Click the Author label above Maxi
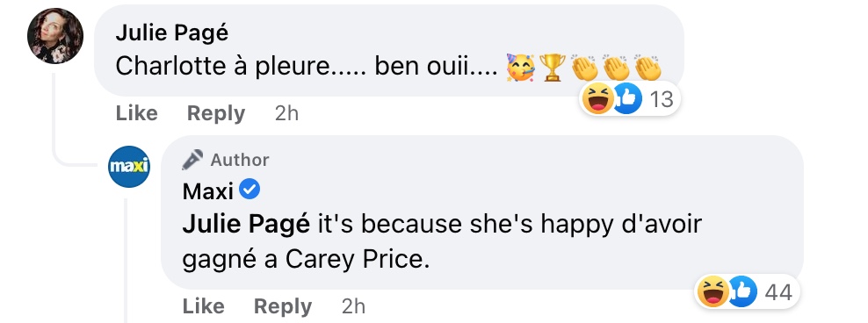Screen dimensions: 868x323 [240, 160]
